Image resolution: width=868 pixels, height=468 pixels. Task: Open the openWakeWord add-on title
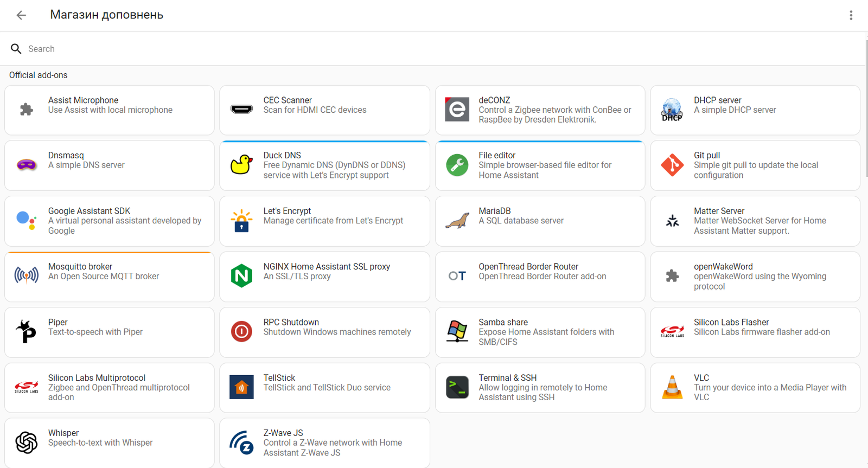click(x=723, y=267)
